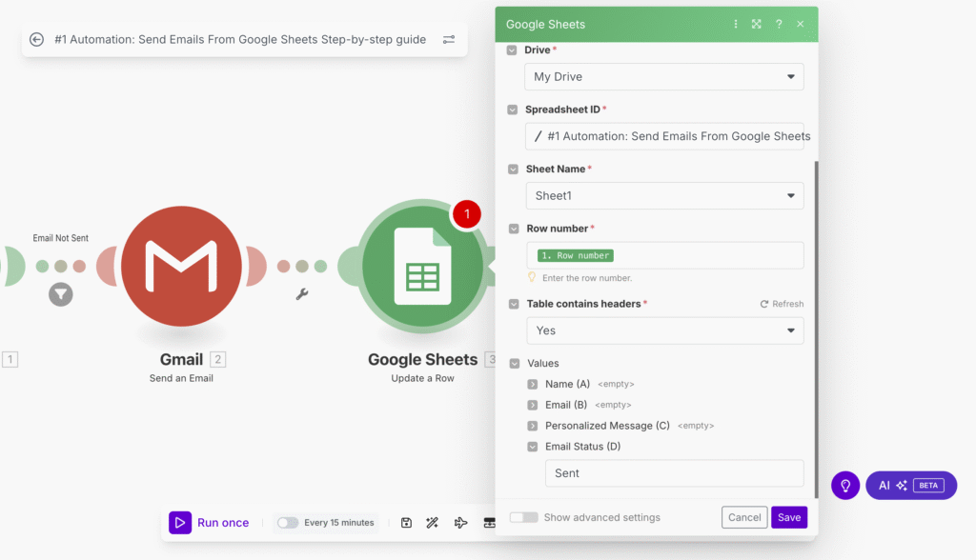Click the Spreadsheet ID input field
The height and width of the screenshot is (560, 976).
pos(664,136)
